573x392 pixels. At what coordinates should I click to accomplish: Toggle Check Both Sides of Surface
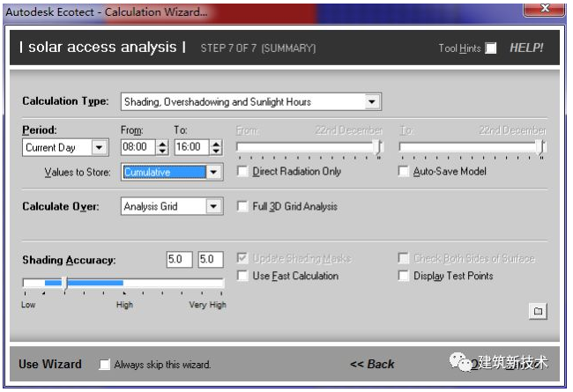[x=404, y=258]
